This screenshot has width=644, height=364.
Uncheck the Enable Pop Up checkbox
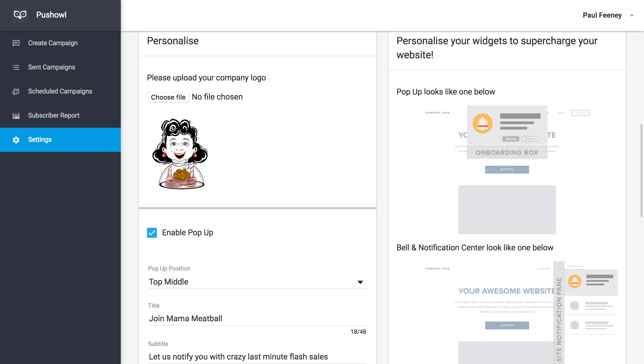pyautogui.click(x=152, y=233)
